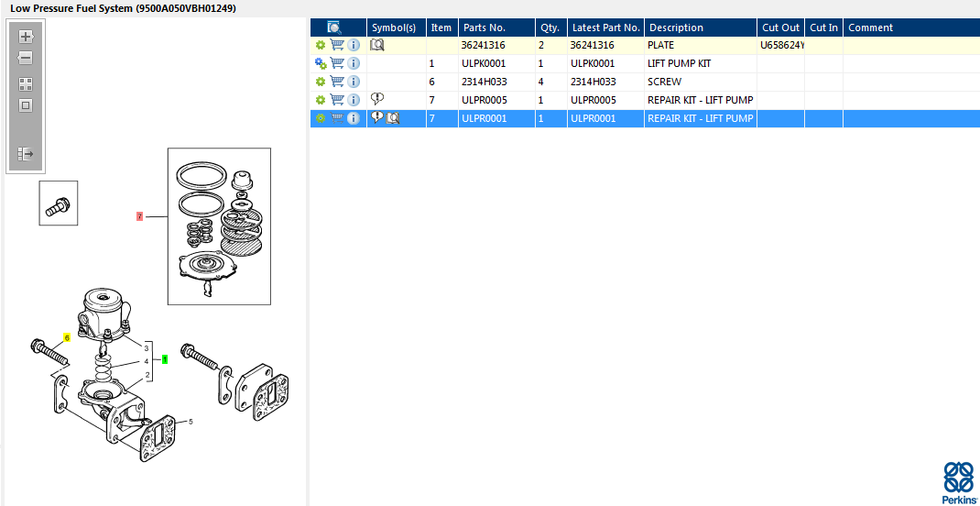This screenshot has width=980, height=506.
Task: Select green callout 1 on diagram
Action: tap(165, 359)
